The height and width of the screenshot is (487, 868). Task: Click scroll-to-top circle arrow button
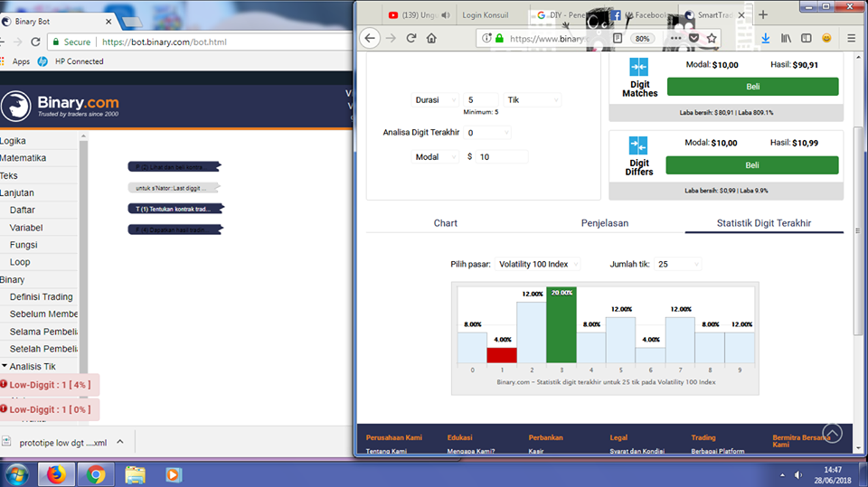(833, 434)
